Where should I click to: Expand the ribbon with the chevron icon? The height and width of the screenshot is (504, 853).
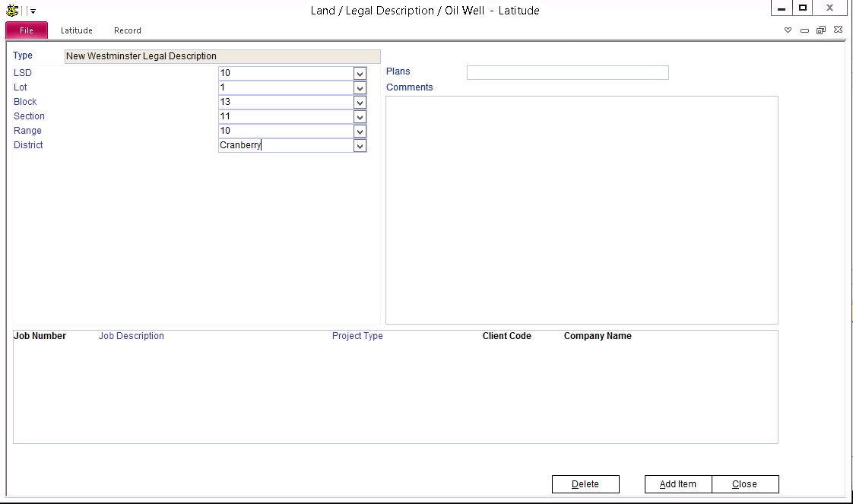(788, 30)
